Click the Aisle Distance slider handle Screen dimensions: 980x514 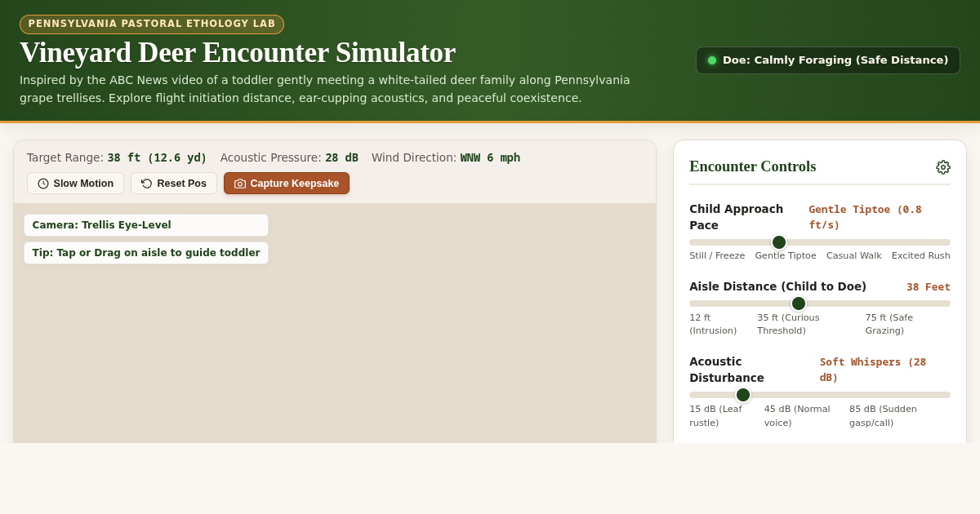coord(799,304)
